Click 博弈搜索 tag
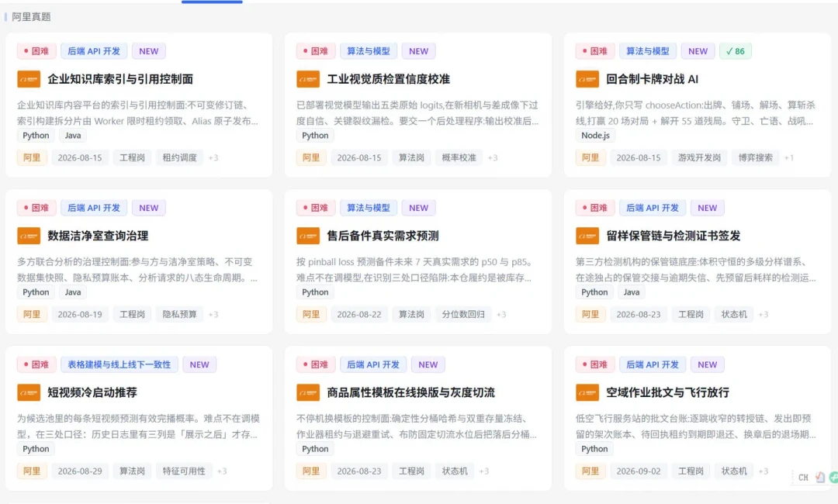Image resolution: width=838 pixels, height=504 pixels. coord(755,157)
